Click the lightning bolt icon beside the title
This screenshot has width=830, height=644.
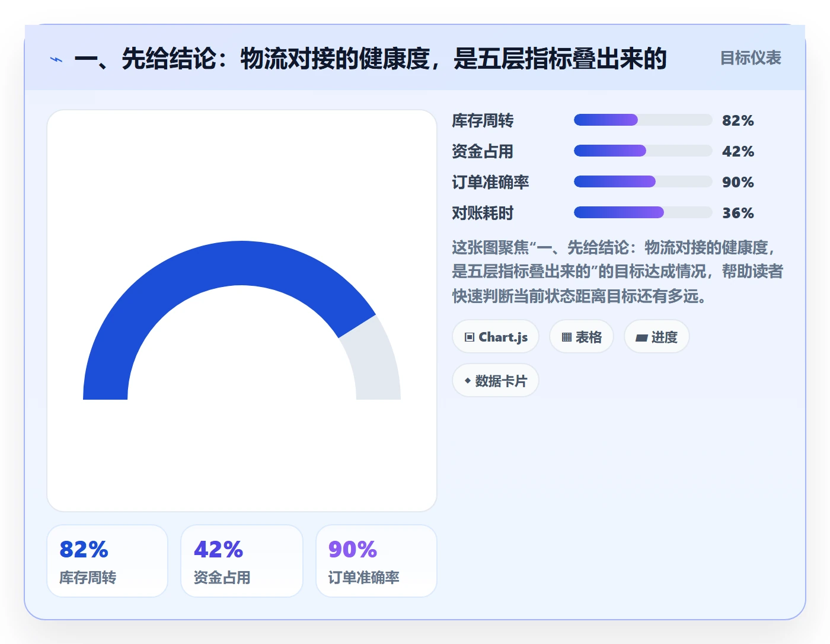click(x=56, y=59)
